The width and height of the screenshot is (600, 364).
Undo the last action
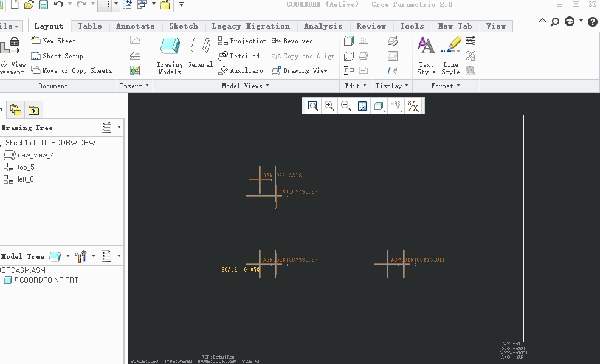coord(58,4)
